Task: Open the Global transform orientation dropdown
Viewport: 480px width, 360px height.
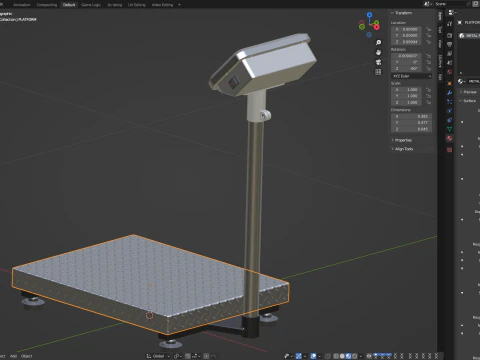Action: [158, 356]
